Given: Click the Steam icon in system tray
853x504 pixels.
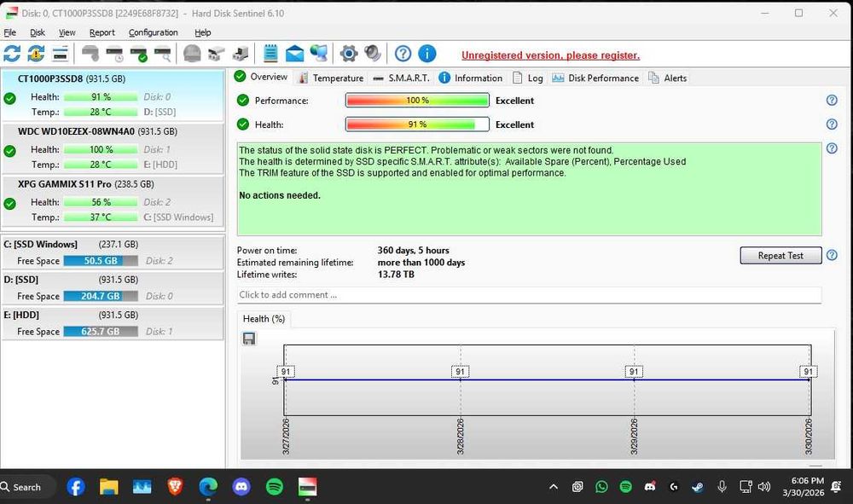Looking at the screenshot, I should 698,487.
